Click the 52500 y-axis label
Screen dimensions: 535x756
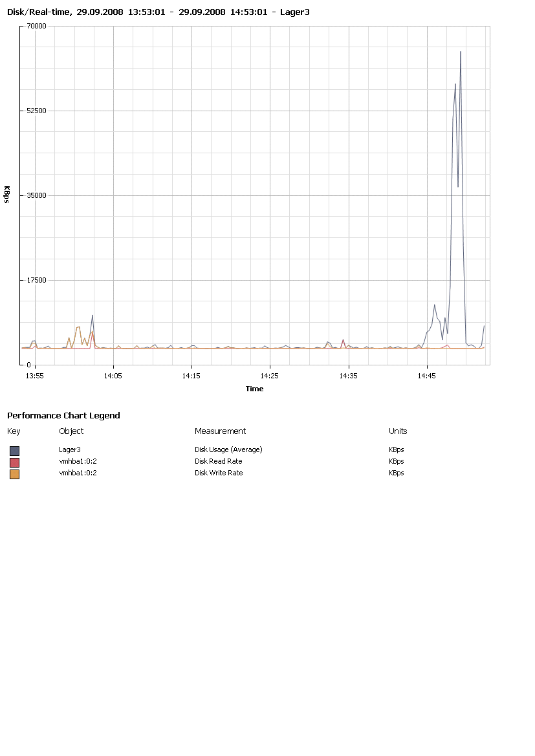click(x=36, y=111)
